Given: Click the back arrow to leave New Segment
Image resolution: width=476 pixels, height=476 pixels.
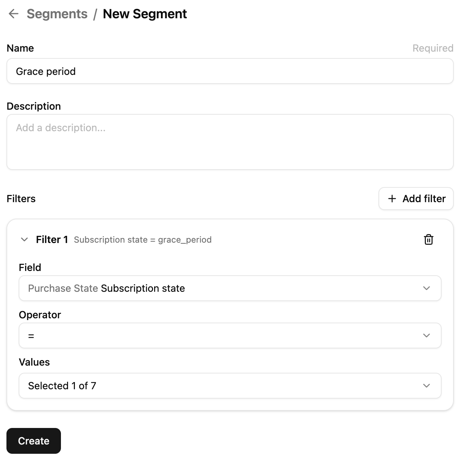Looking at the screenshot, I should [14, 14].
